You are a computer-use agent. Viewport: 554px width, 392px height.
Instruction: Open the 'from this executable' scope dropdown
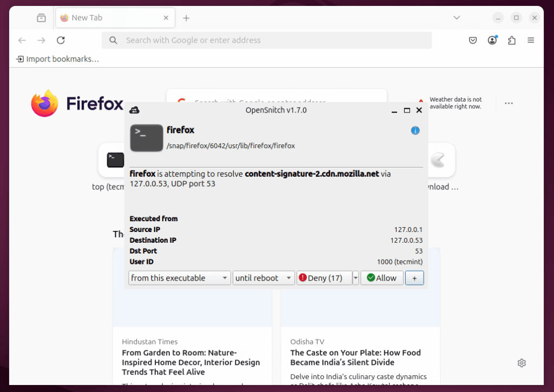pos(179,278)
